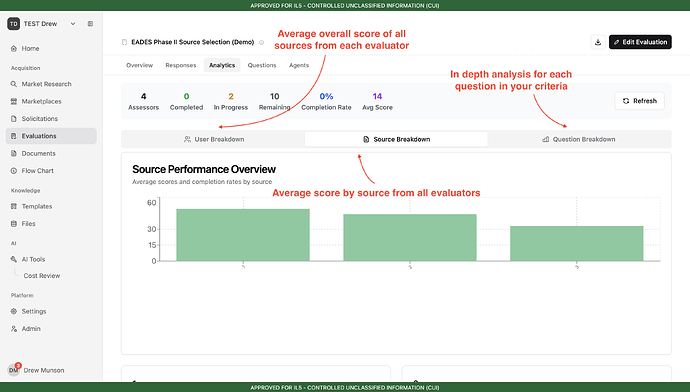Open Templates under Knowledge

(51, 206)
